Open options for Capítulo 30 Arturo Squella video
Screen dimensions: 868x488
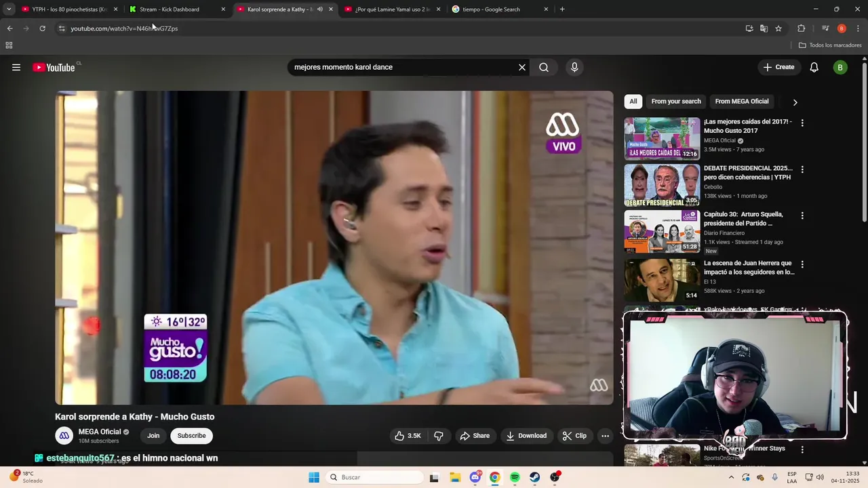pos(802,216)
